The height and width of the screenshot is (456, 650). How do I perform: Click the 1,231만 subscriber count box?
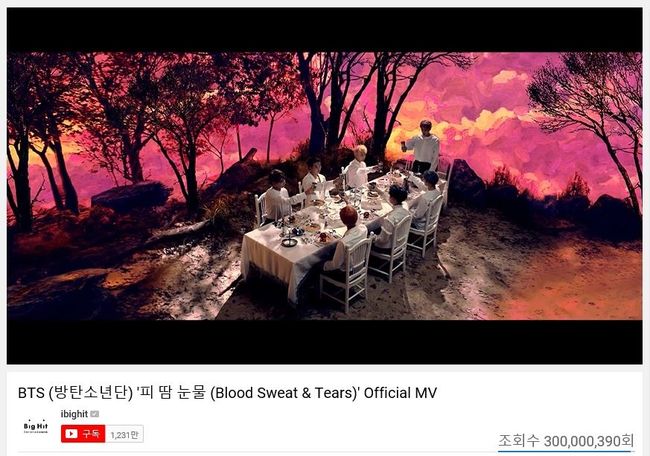124,434
